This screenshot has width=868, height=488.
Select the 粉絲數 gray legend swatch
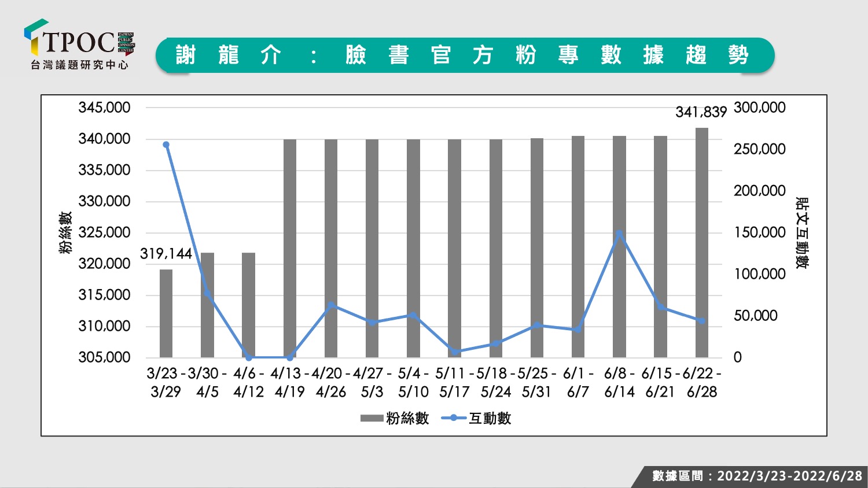click(372, 418)
